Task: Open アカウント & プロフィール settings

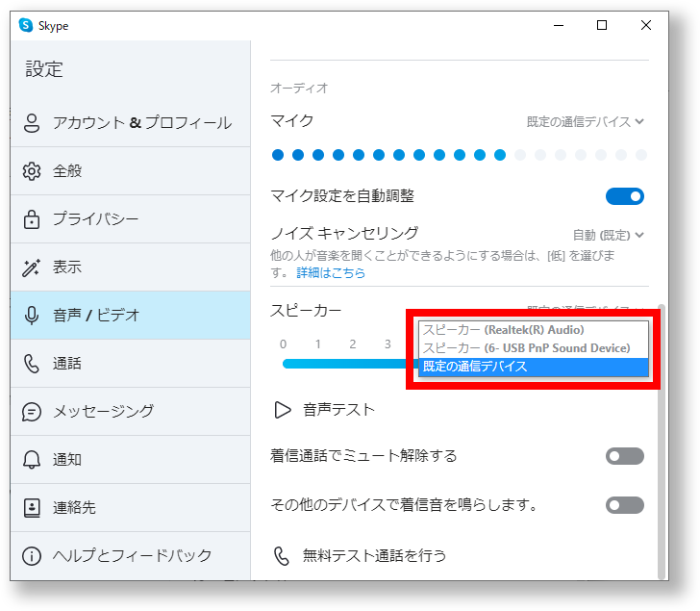Action: [x=131, y=123]
